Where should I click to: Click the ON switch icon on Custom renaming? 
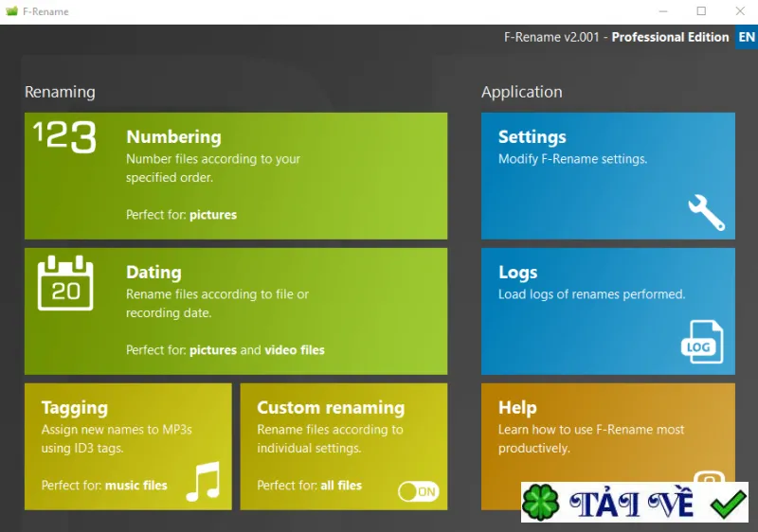(419, 491)
